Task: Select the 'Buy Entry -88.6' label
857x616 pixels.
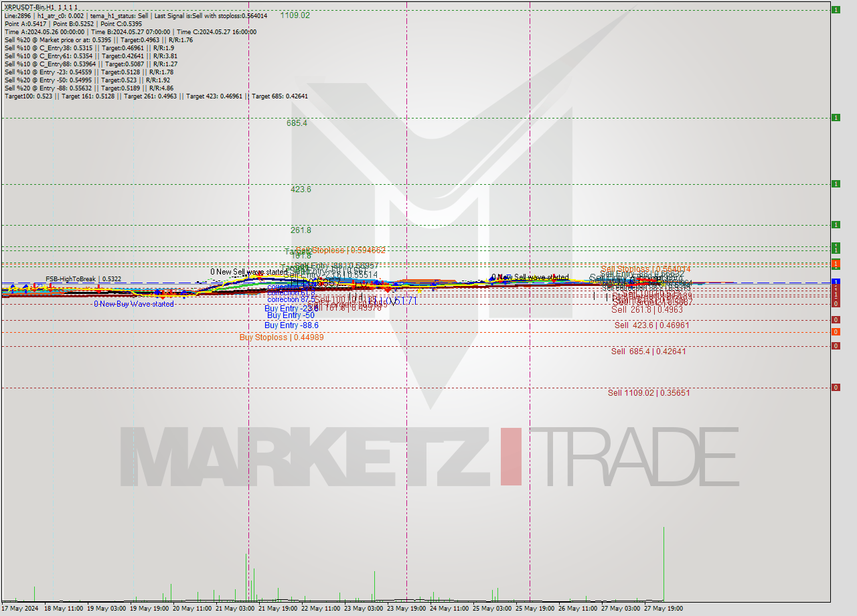Action: click(x=291, y=325)
